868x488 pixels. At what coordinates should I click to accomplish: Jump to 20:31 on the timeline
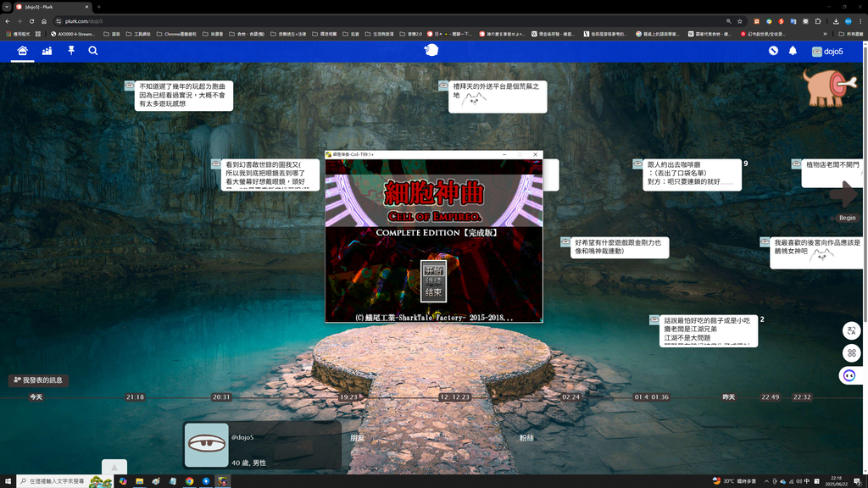point(221,397)
